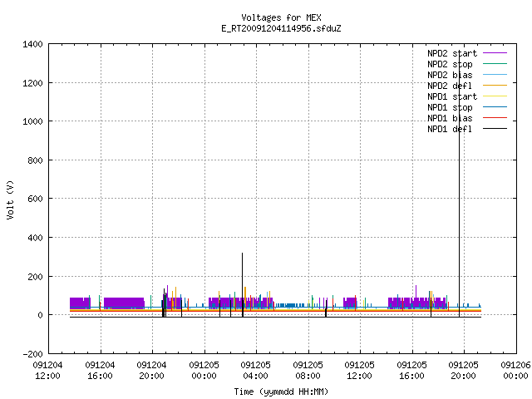Click the dark blue NPD1 stop legend line
Screen dimensions: 532x399
(x=495, y=107)
